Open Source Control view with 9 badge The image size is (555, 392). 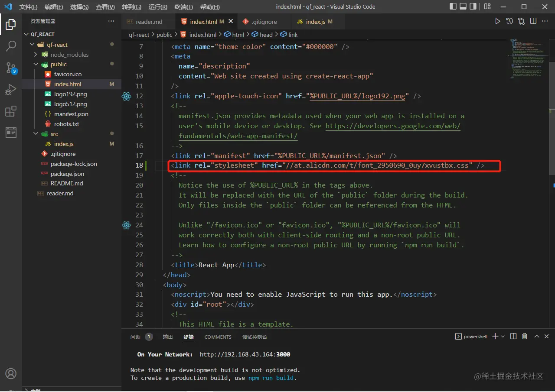click(11, 68)
